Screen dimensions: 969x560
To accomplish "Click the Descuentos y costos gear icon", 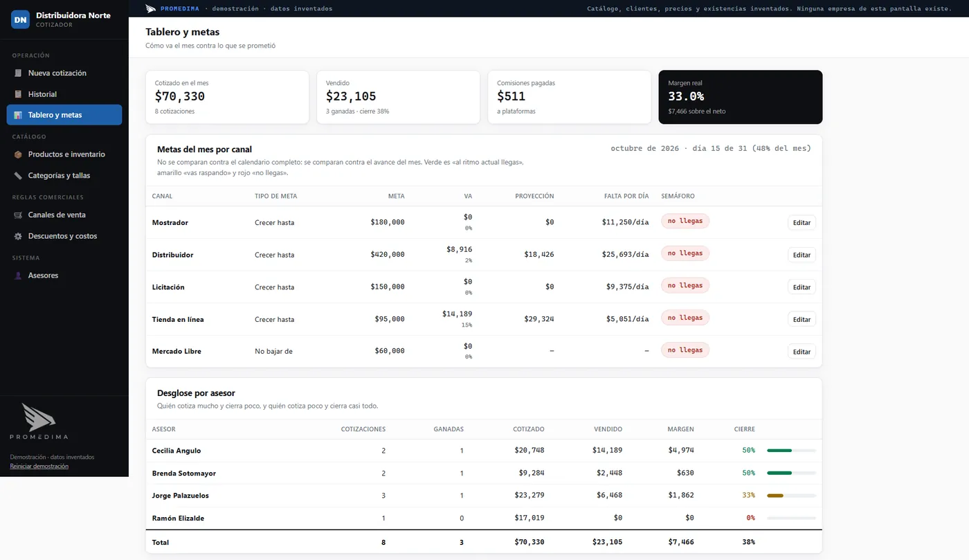I will point(18,236).
